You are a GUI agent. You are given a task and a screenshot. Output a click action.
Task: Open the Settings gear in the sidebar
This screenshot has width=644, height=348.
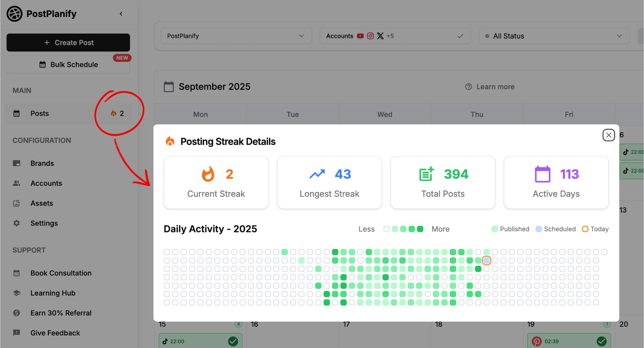coord(16,223)
